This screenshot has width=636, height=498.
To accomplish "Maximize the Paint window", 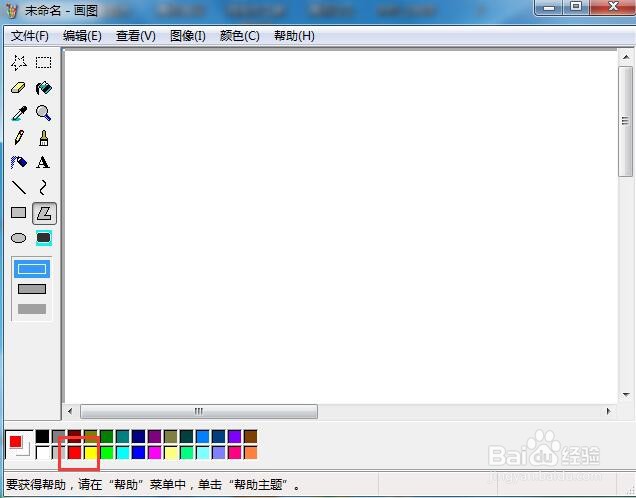I will coord(576,7).
